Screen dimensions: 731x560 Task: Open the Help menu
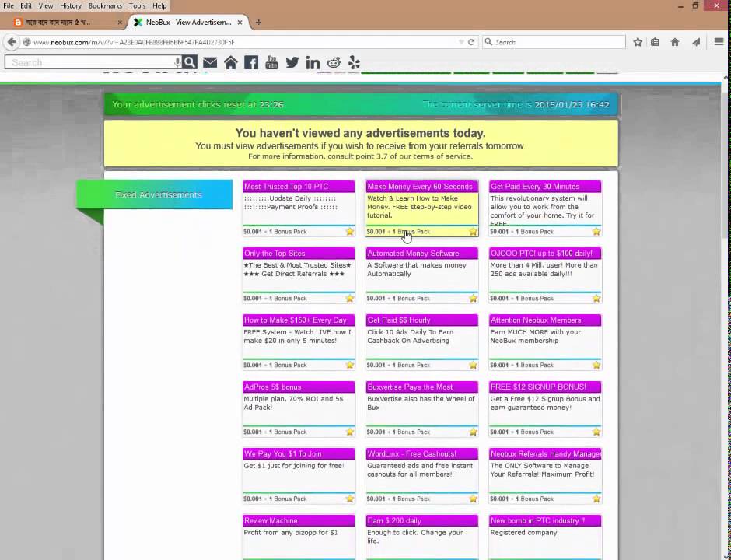(x=159, y=6)
